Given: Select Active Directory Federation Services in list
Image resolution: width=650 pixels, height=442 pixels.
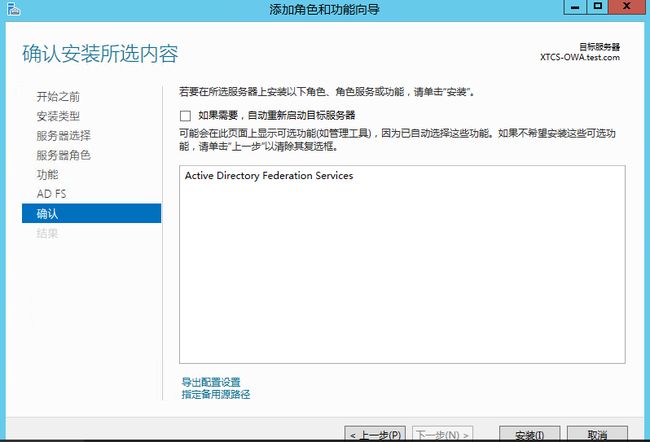Looking at the screenshot, I should click(x=269, y=176).
